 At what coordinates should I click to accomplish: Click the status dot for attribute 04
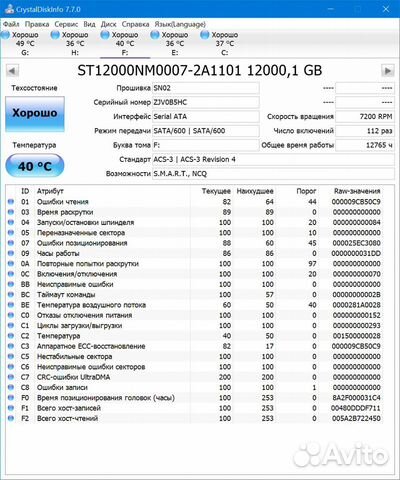tap(11, 222)
